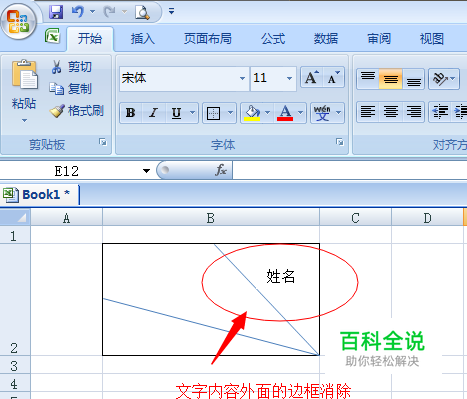Open print preview from the quick access toolbar
The width and height of the screenshot is (467, 399).
coord(142,12)
